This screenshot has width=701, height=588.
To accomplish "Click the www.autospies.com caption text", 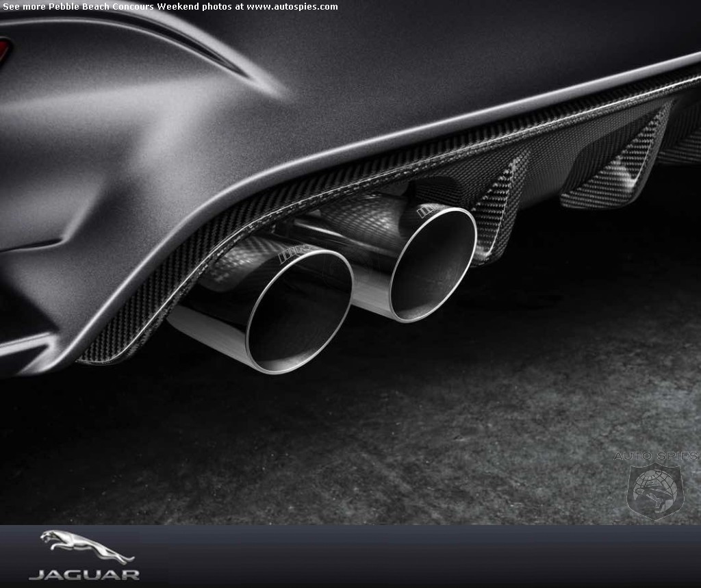I will click(x=292, y=7).
